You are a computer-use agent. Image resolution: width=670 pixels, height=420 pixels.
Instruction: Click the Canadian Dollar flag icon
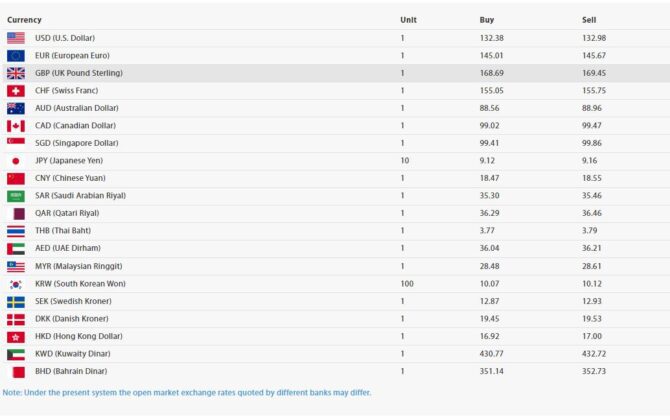click(16, 125)
